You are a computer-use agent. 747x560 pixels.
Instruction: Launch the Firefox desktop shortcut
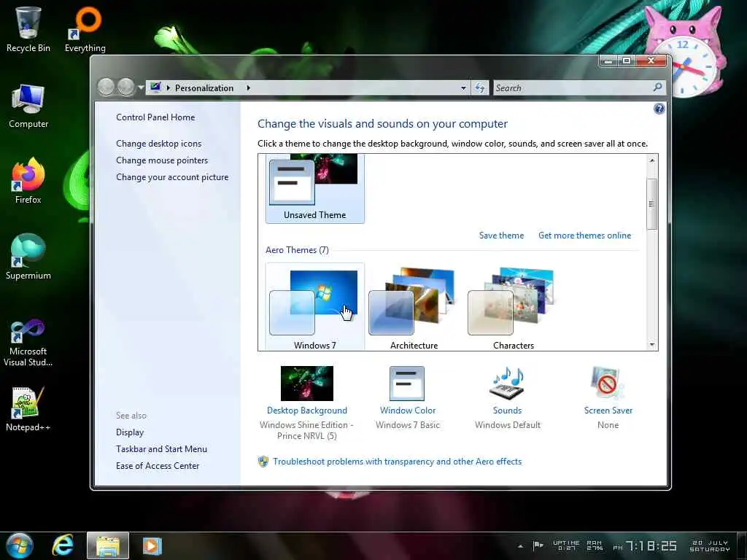(x=28, y=182)
